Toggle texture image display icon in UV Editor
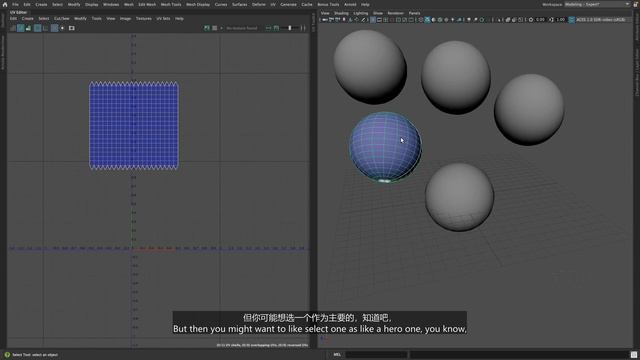Image resolution: width=640 pixels, height=360 pixels. [x=207, y=28]
